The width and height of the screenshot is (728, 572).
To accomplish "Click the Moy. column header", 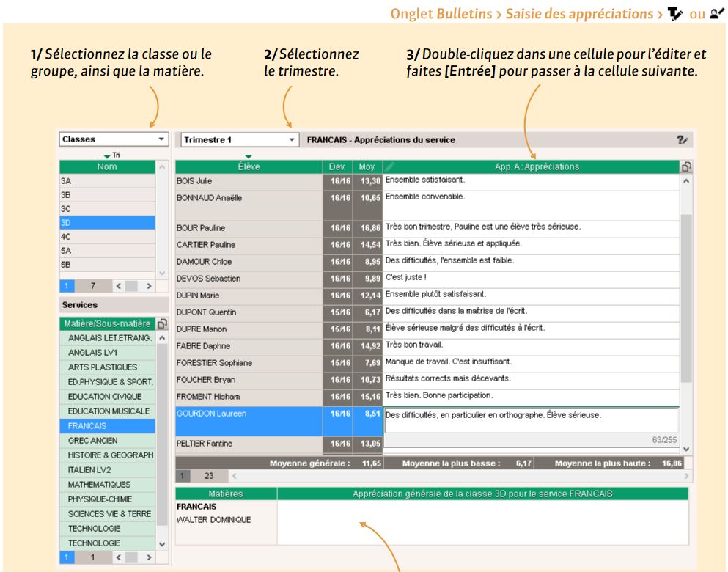I will [367, 167].
